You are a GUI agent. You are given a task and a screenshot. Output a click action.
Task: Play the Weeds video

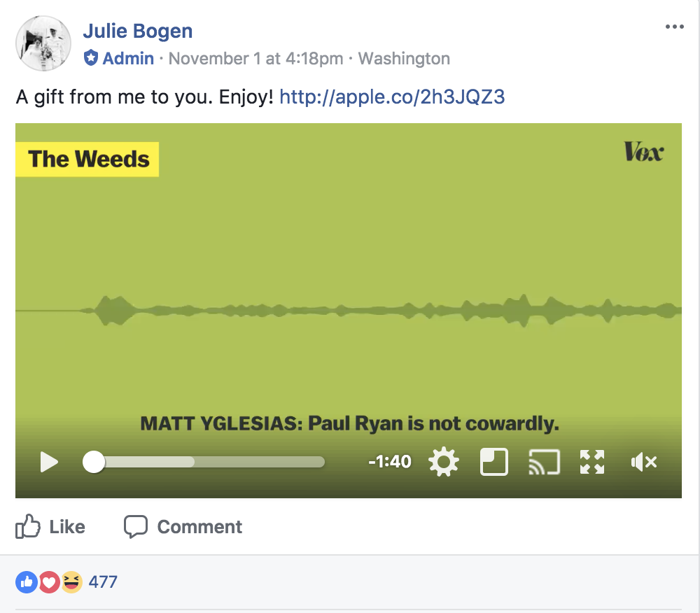click(x=49, y=462)
